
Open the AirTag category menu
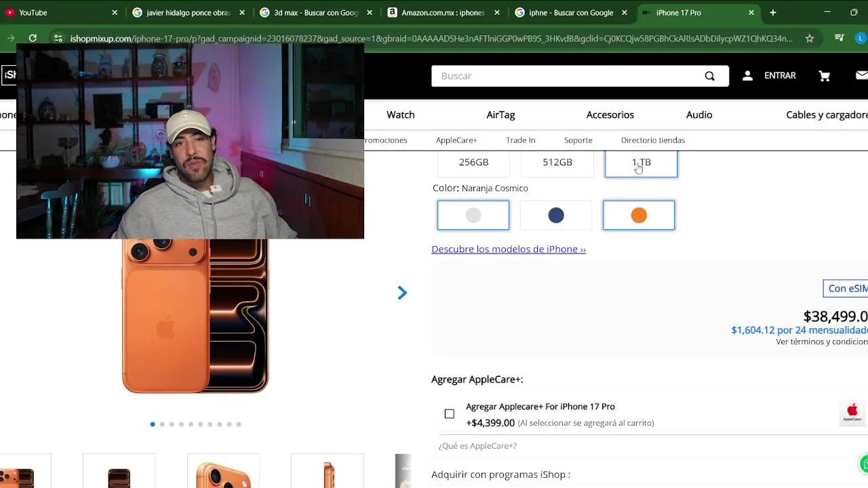point(500,115)
